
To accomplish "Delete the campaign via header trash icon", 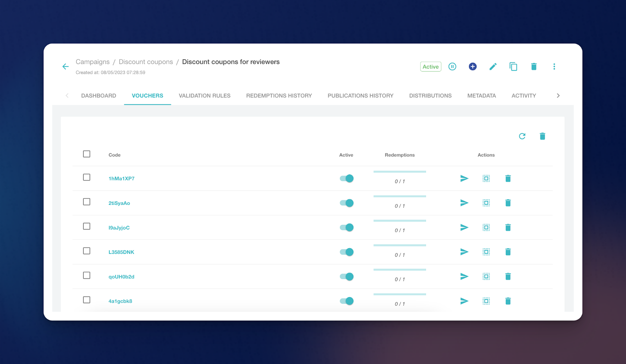I will point(534,66).
